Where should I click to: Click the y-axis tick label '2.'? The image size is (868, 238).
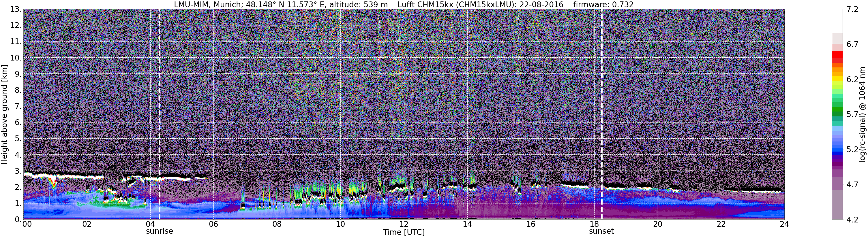click(x=18, y=187)
